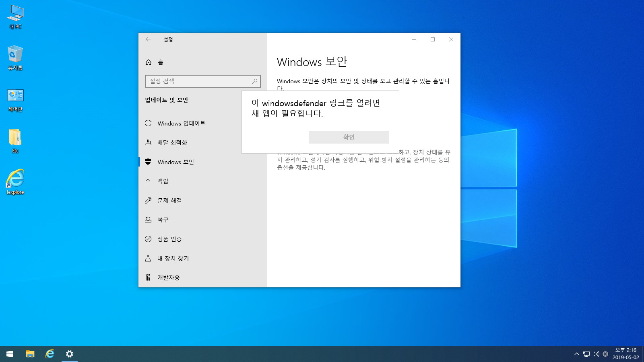Click the 홈 label in sidebar
Viewport: 644px width, 362px height.
click(x=161, y=62)
